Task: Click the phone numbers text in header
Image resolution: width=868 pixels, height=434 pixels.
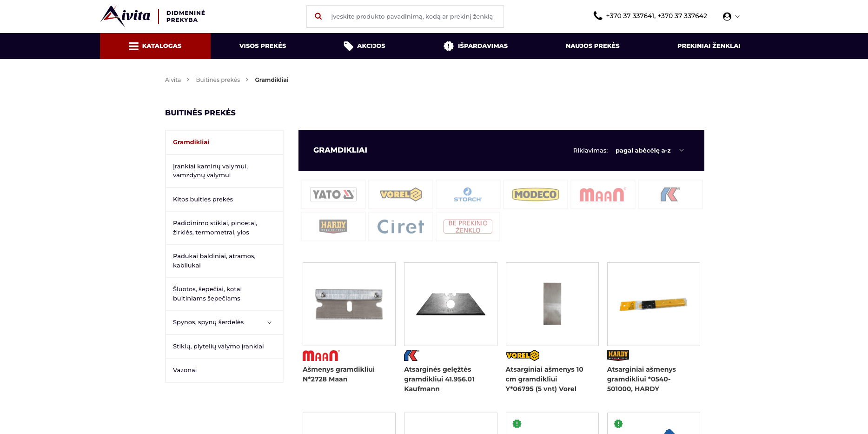Action: [656, 16]
